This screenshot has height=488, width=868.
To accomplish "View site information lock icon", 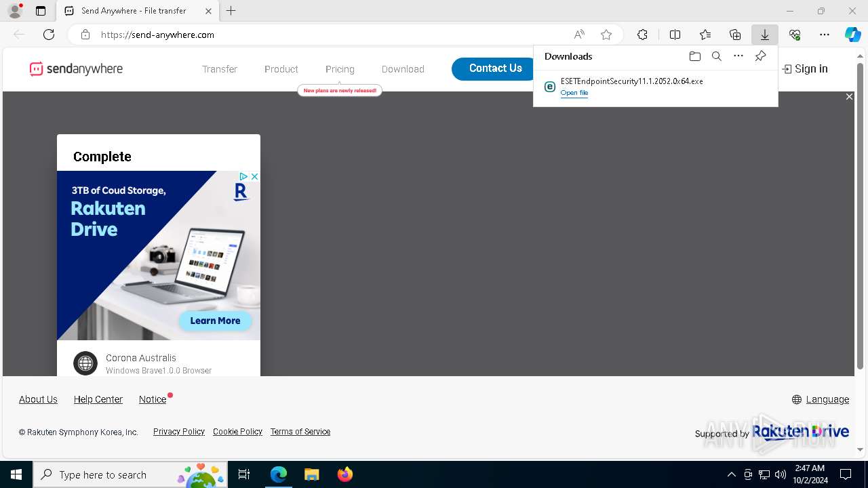I will pos(85,35).
